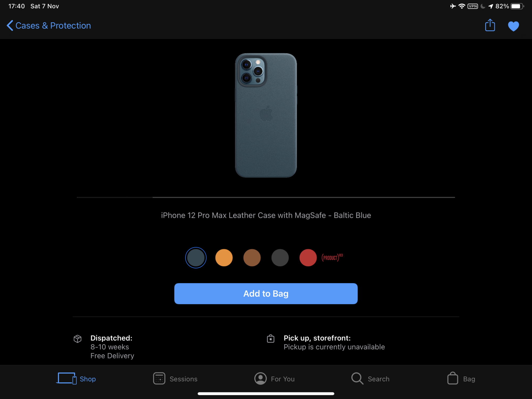Open the For You tab
Image resolution: width=532 pixels, height=399 pixels.
click(275, 379)
